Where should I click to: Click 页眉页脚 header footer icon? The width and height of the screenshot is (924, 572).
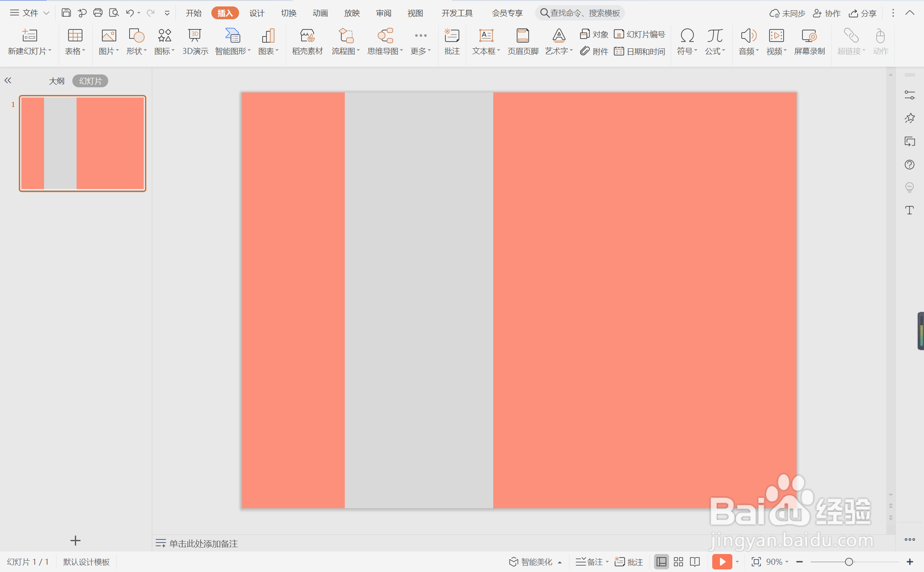[523, 41]
